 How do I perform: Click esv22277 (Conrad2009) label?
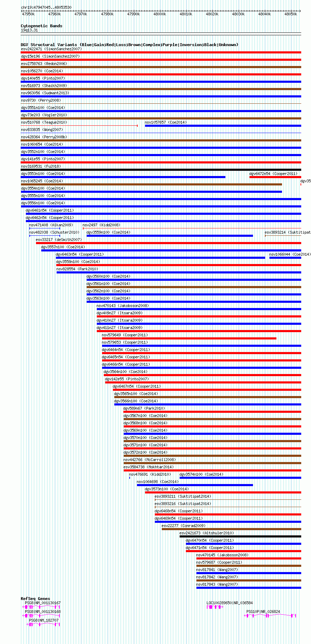(x=184, y=526)
